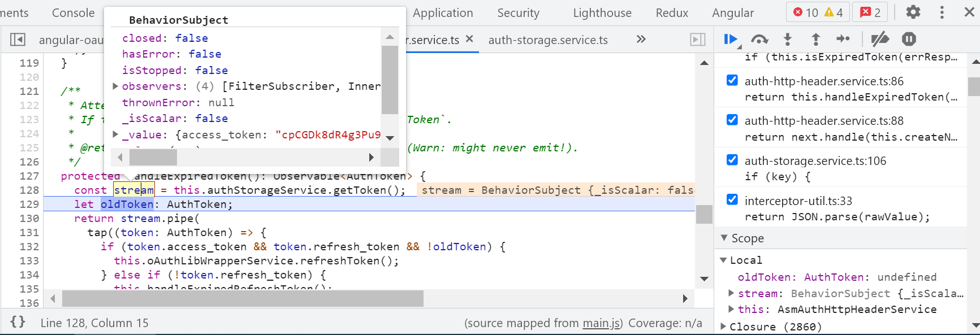Click breakpoint text return JSON.parse(rawValue);

837,216
